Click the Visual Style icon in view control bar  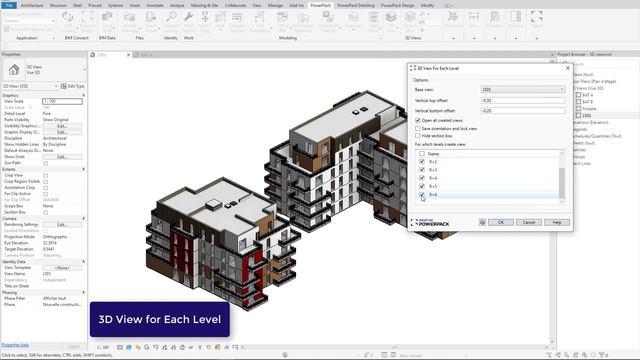[x=129, y=347]
